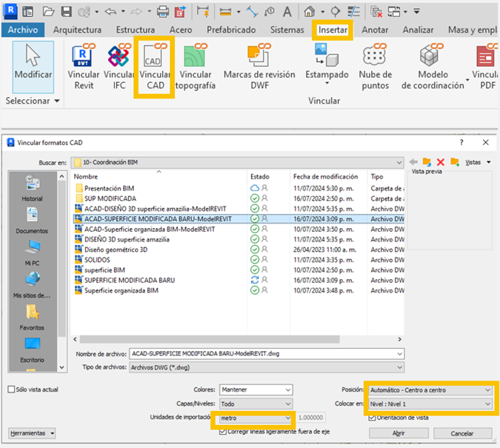Open the Posición dropdown
The image size is (500, 448).
[x=430, y=390]
